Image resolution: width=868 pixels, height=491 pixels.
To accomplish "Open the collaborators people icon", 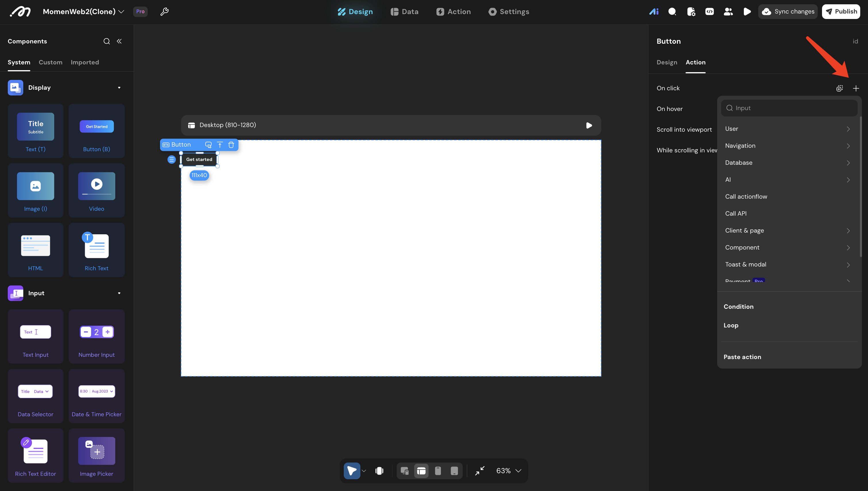I will tap(728, 11).
